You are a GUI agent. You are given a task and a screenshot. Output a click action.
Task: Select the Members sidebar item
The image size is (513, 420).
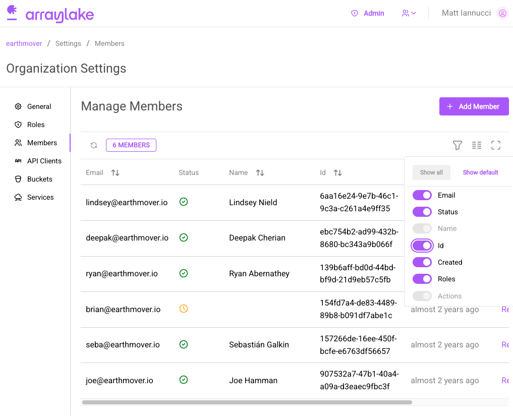click(42, 143)
